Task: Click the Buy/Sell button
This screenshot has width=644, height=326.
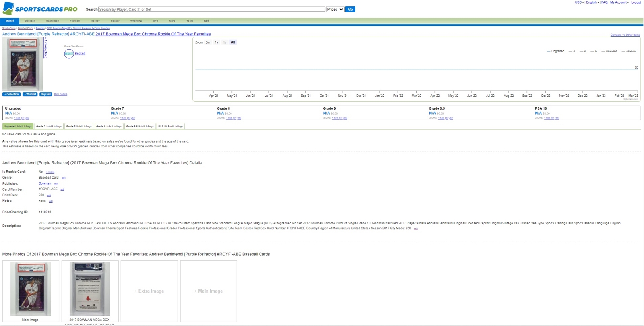Action: (x=45, y=94)
